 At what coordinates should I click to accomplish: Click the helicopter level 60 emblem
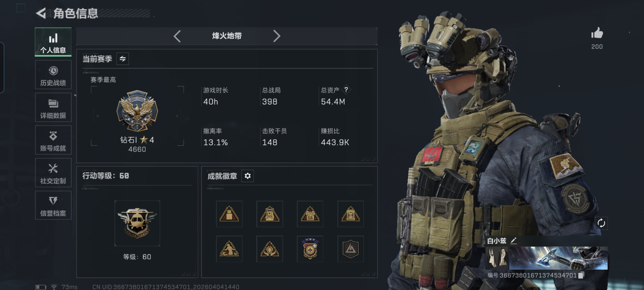click(137, 223)
